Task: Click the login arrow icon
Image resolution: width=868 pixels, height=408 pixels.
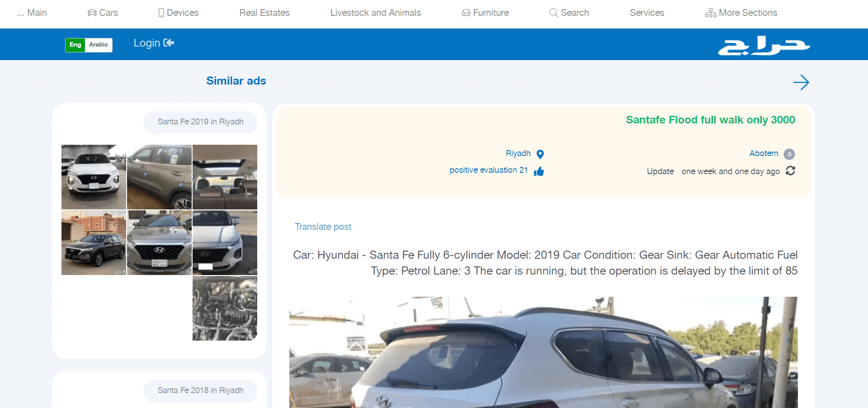Action: click(169, 43)
